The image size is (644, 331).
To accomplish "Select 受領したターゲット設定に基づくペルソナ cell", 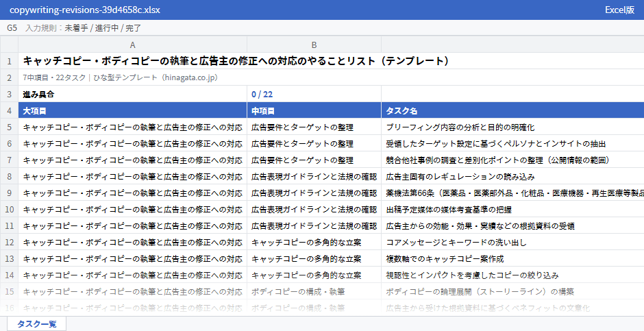I will click(x=512, y=144).
